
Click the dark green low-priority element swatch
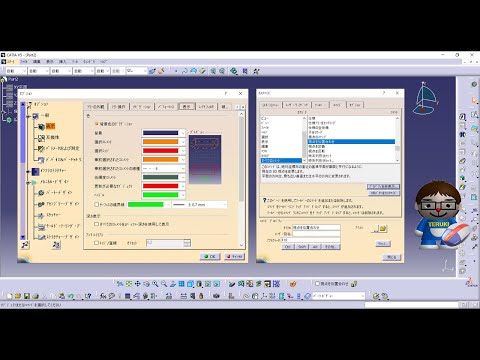[x=160, y=177]
